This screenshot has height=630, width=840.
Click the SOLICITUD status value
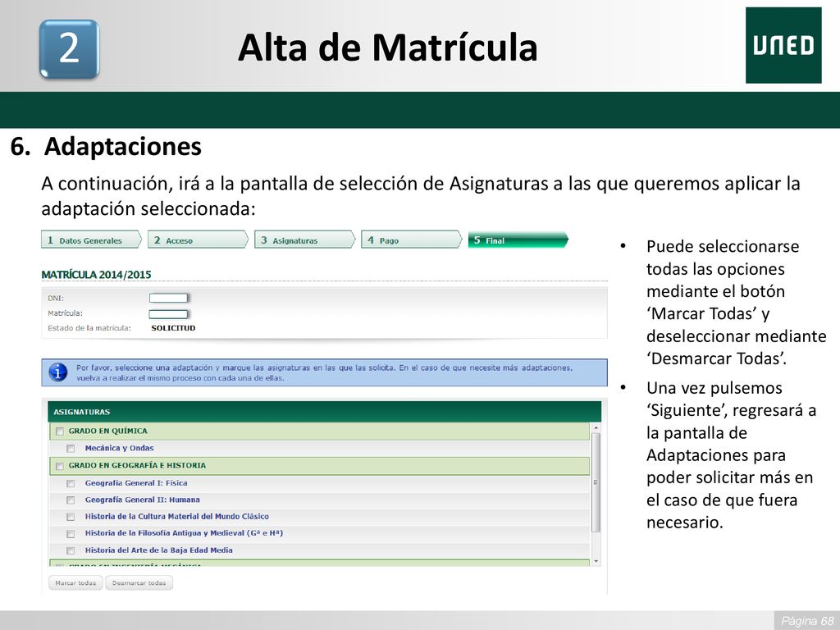coord(173,328)
